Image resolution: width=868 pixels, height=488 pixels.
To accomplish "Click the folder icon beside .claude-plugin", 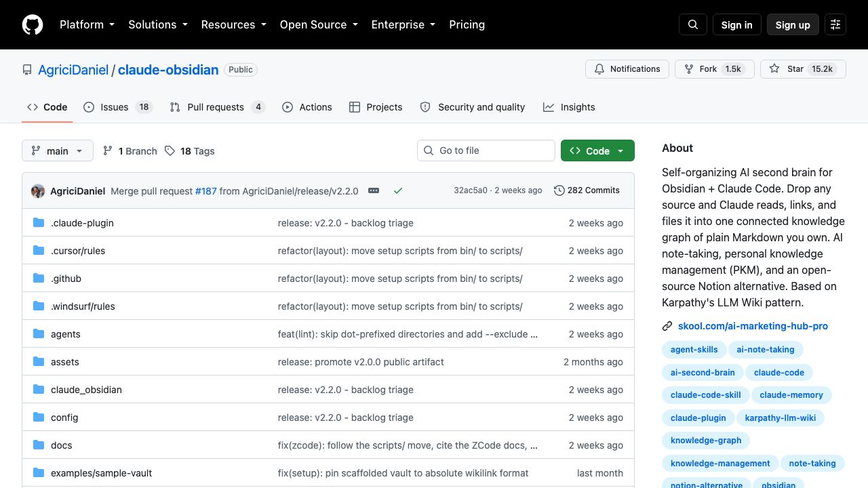I will coord(39,223).
